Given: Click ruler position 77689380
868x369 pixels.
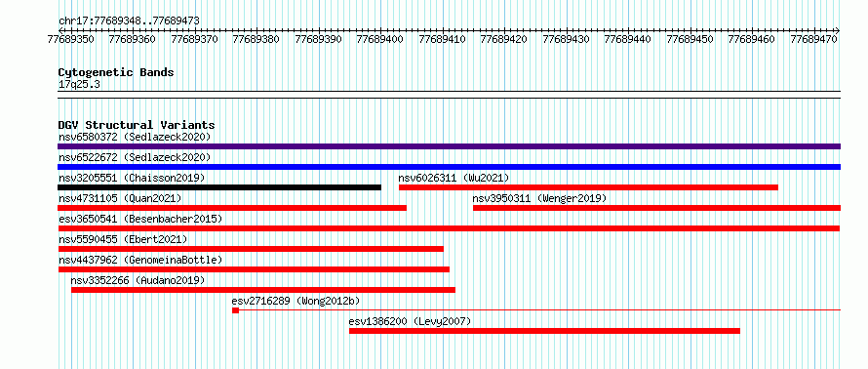Looking at the screenshot, I should coord(256,39).
